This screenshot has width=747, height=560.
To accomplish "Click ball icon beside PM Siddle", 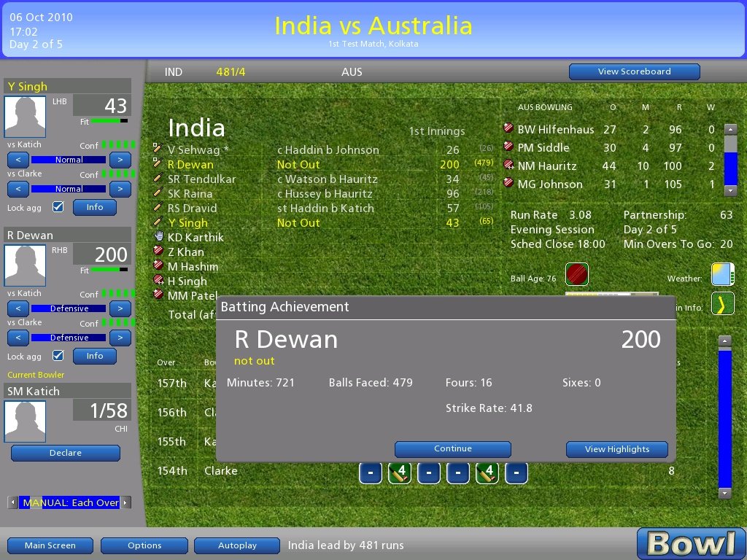I will point(508,146).
